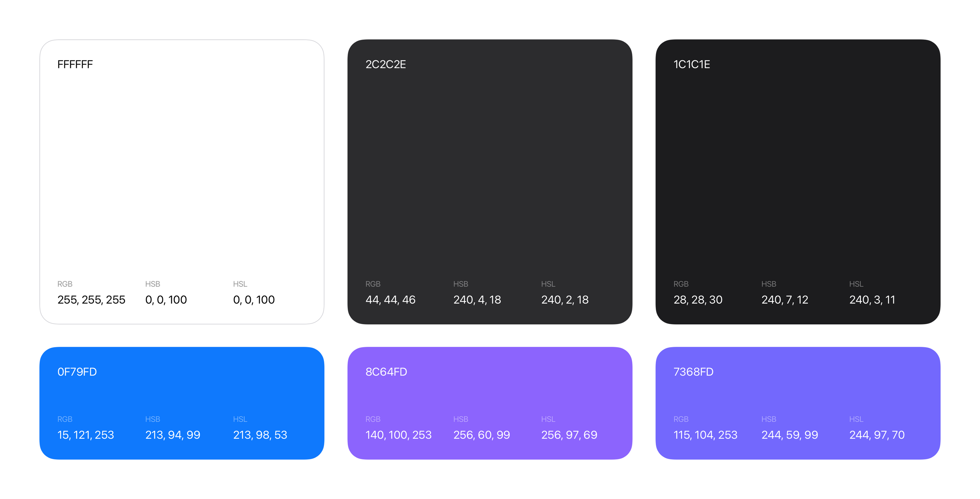This screenshot has height=499, width=980.
Task: Click HSL value 240, 2, 18
Action: pyautogui.click(x=564, y=300)
